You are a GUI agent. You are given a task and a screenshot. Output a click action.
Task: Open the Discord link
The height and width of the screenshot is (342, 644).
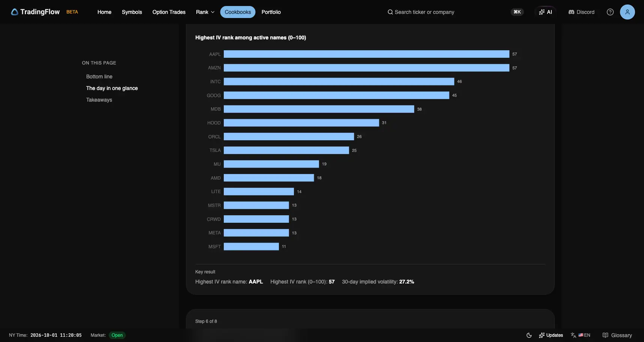point(581,12)
